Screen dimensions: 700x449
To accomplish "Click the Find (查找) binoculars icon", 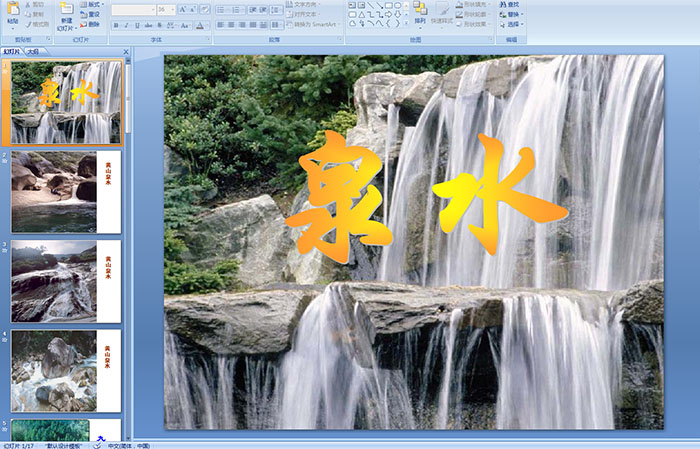I will [503, 4].
